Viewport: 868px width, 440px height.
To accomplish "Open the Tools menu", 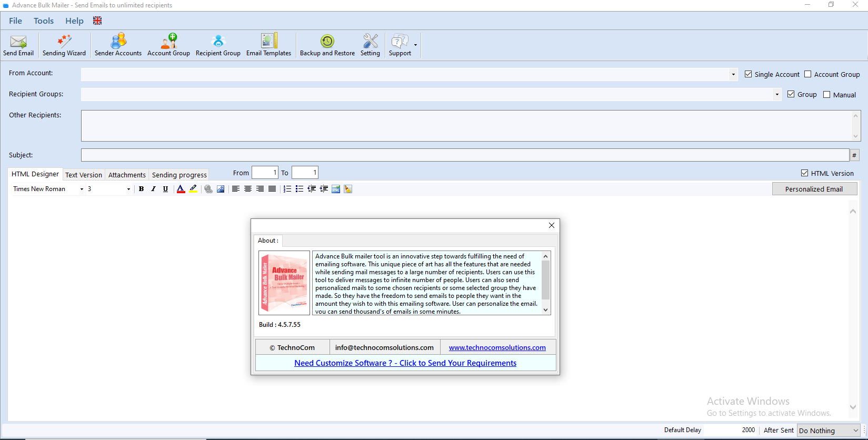I will pyautogui.click(x=44, y=21).
